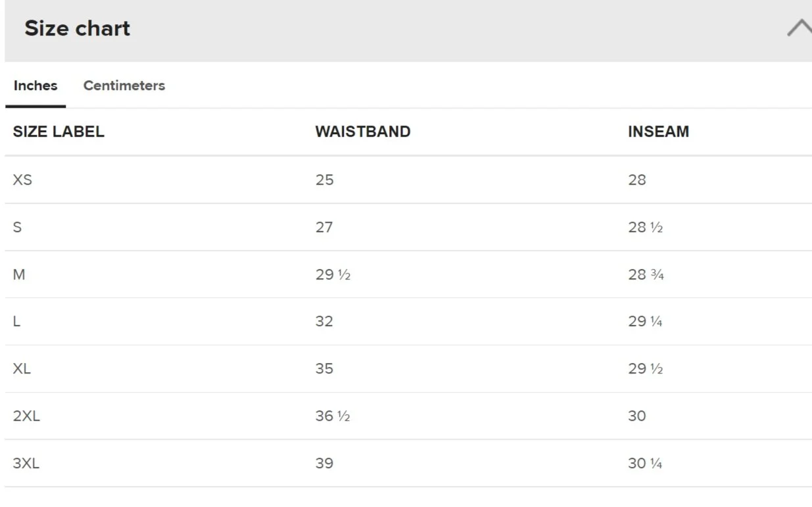Collapse the Size chart section chevron

point(799,28)
